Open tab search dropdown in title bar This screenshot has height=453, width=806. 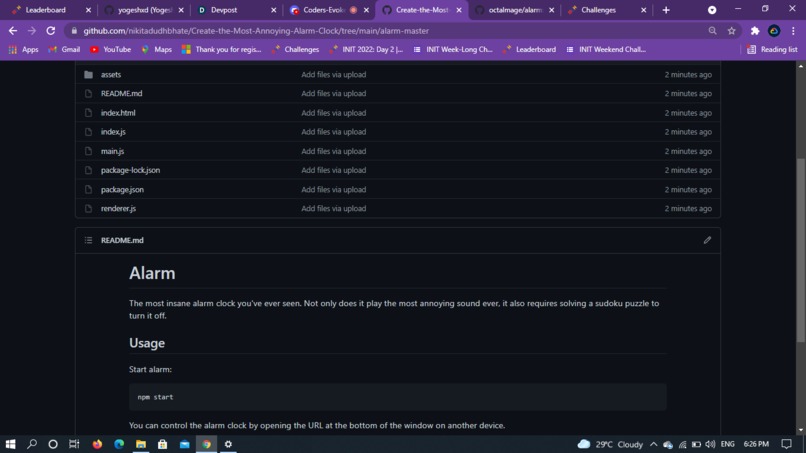(712, 10)
